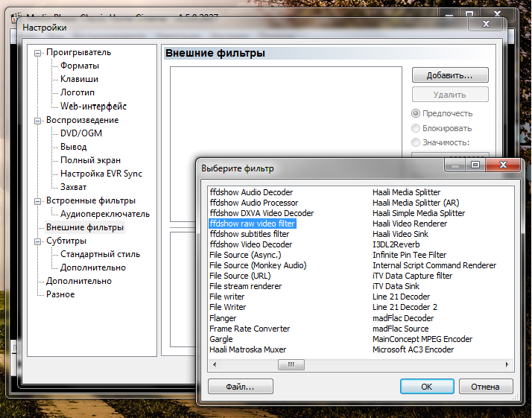
Task: Open Web-интерфейс in settings tree
Action: pos(93,107)
